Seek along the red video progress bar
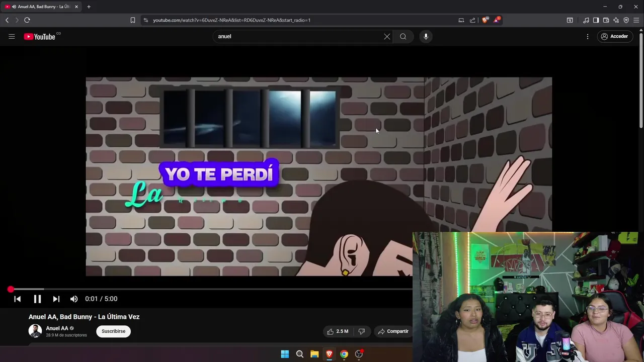 click(210, 289)
